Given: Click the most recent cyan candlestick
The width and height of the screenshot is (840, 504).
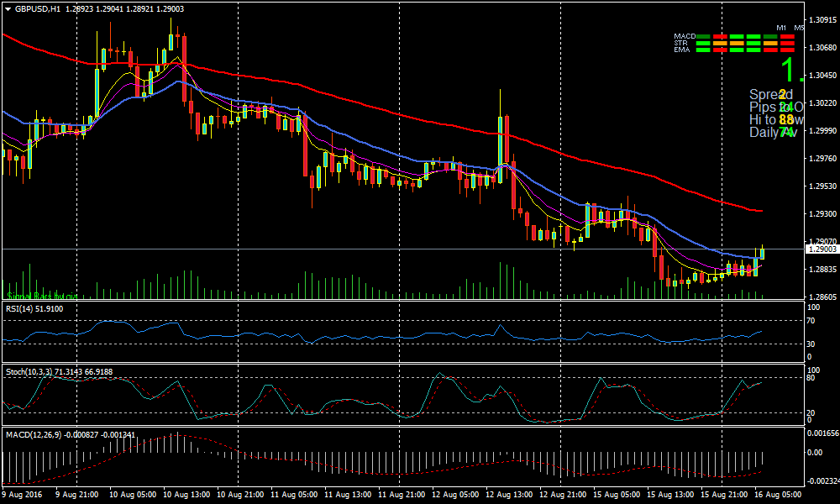Looking at the screenshot, I should pos(762,253).
